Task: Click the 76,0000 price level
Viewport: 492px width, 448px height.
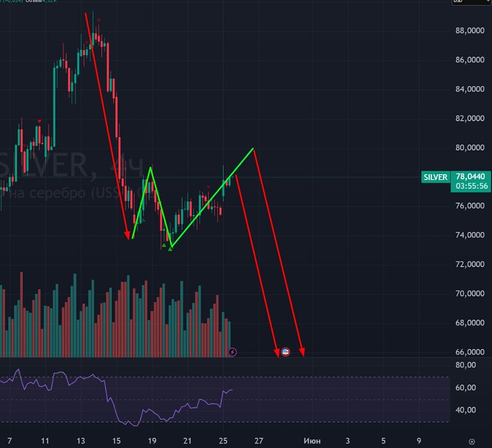Action: [x=470, y=206]
